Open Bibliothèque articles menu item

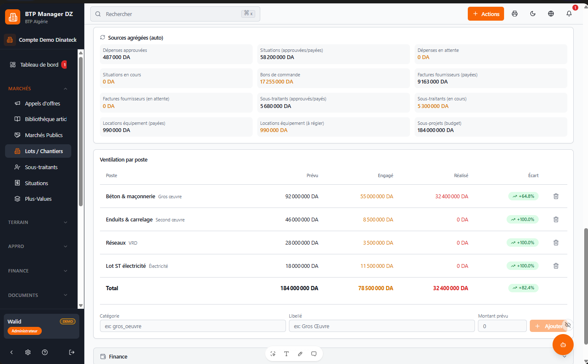pos(38,119)
